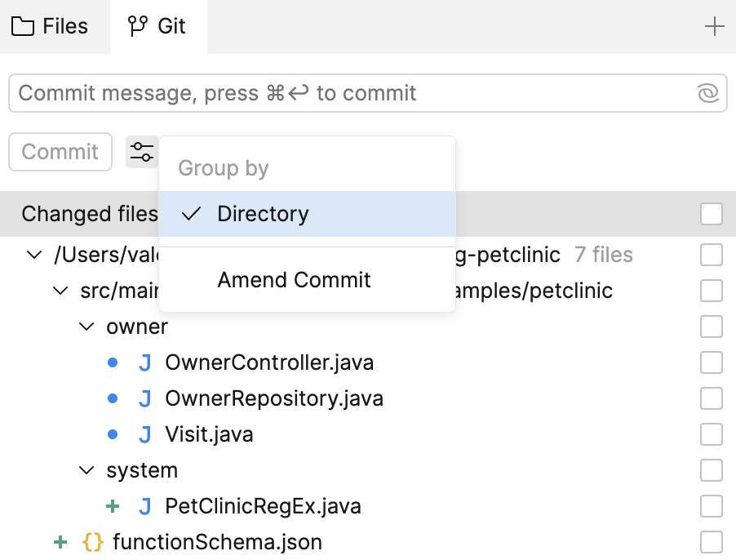Click the plus icon in the top-right corner
This screenshot has width=736, height=560.
click(x=714, y=26)
